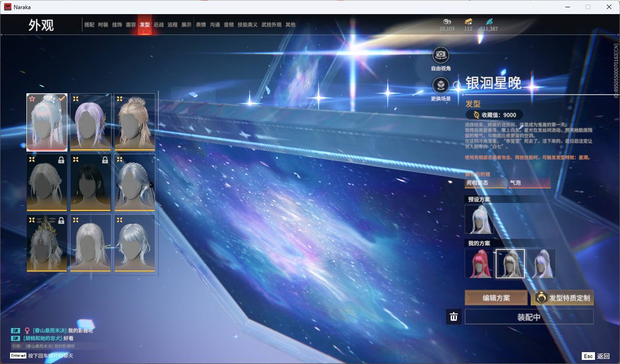Click the 亮相姿态 bonus item
Screen dimensions: 620x364
pyautogui.click(x=486, y=183)
